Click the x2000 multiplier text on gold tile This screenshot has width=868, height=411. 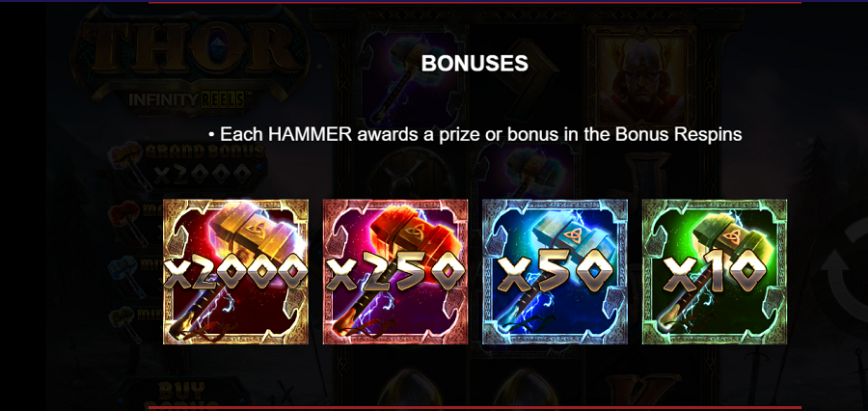coord(235,274)
